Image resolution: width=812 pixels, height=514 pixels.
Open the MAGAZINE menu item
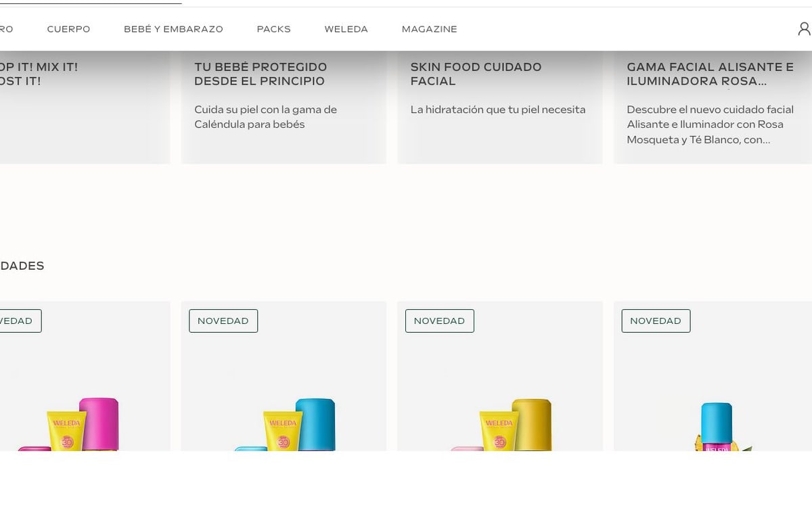tap(429, 29)
